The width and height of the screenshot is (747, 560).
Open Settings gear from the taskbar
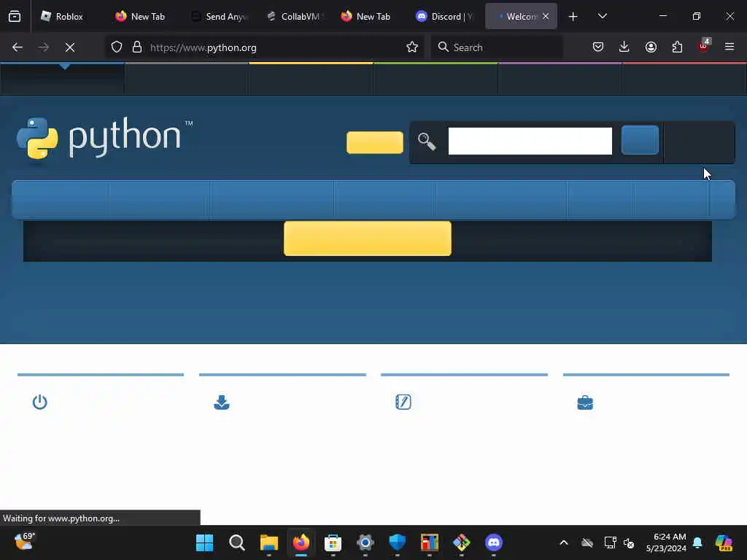pyautogui.click(x=365, y=542)
